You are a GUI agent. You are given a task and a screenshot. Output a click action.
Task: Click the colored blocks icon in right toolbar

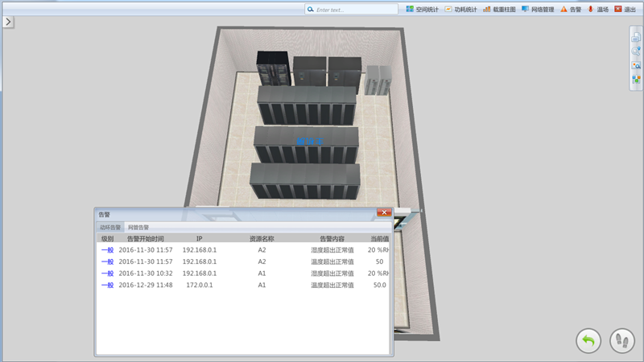pos(636,79)
